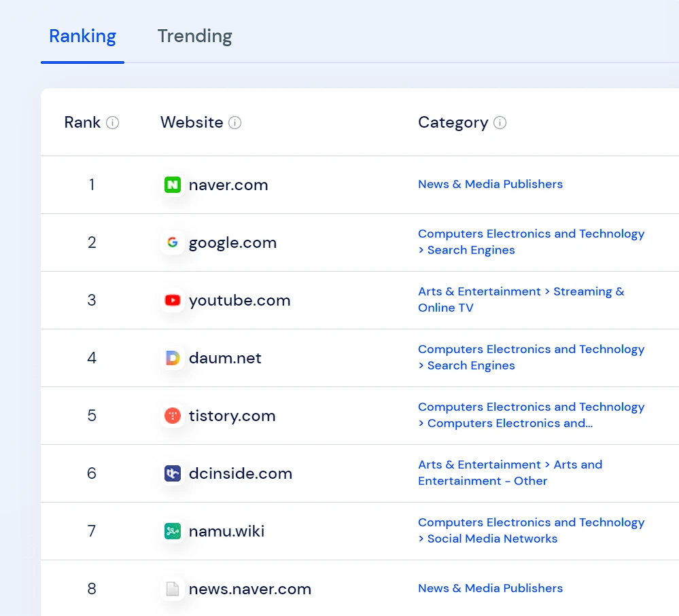Click the google.com G favicon
Image resolution: width=679 pixels, height=616 pixels.
tap(173, 242)
